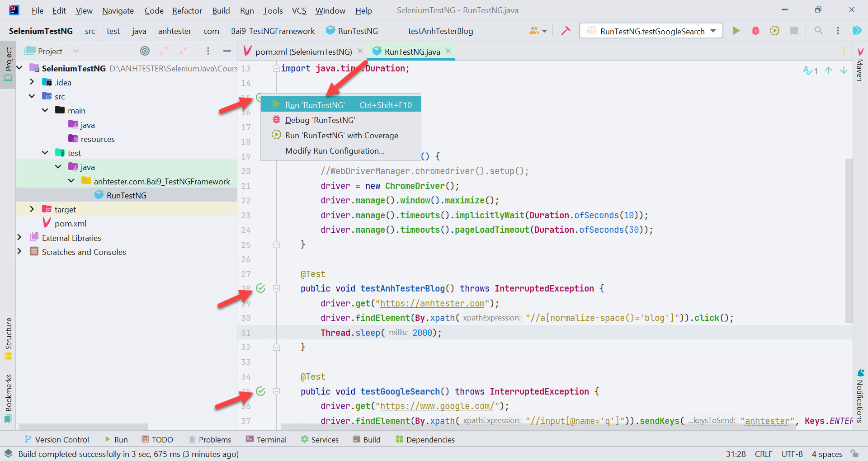Expand the .idea folder

32,82
